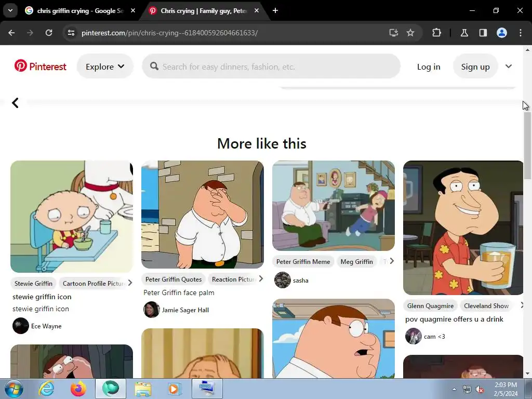532x399 pixels.
Task: View site information icon in address bar
Action: point(71,33)
